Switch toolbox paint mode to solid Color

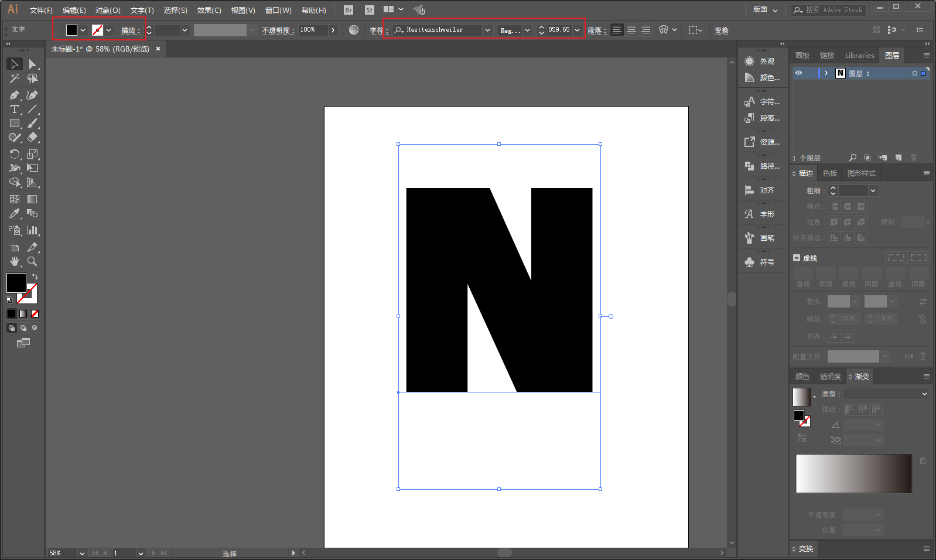pyautogui.click(x=12, y=314)
